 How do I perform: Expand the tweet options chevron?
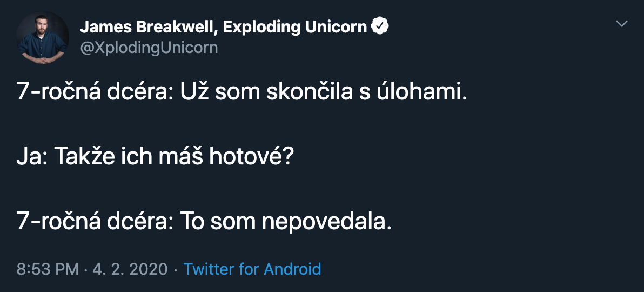pos(622,24)
